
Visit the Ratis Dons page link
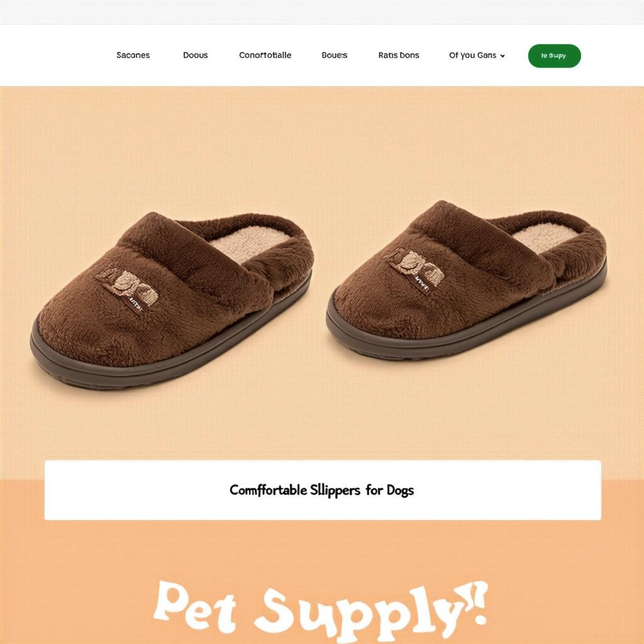pyautogui.click(x=399, y=55)
